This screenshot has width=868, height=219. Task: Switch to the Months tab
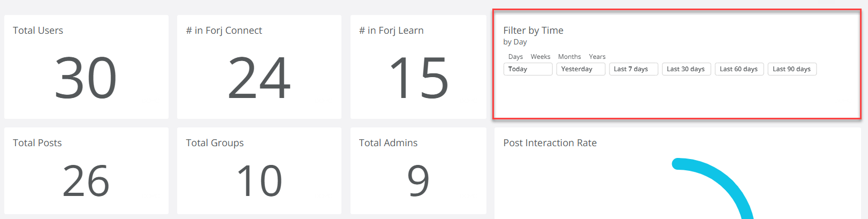coord(569,57)
